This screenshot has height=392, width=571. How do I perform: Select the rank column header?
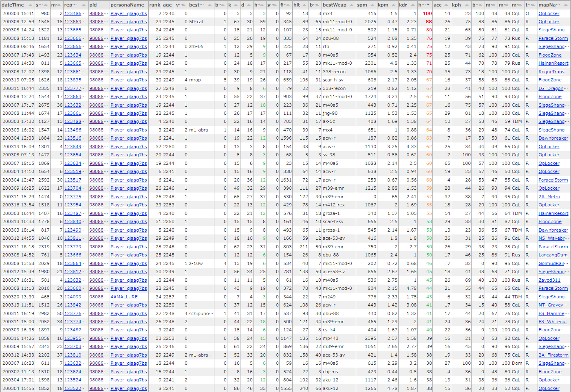[155, 5]
